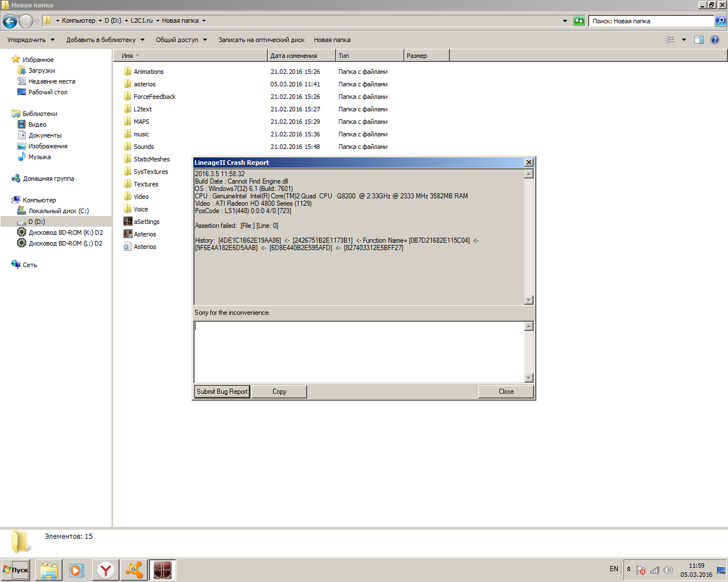Click the network tray icon
The image size is (728, 582).
tap(655, 570)
